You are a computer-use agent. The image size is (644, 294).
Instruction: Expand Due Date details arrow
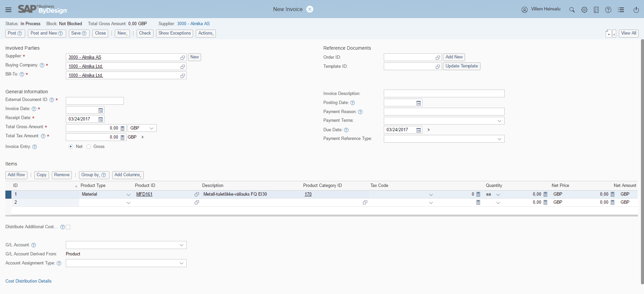428,130
